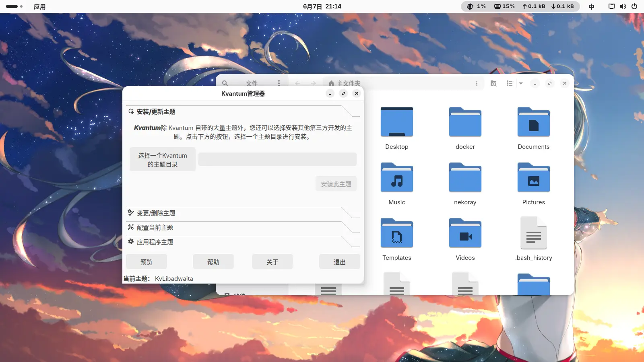Expand the 变更/删除主题 section
This screenshot has width=644, height=362.
coord(243,213)
